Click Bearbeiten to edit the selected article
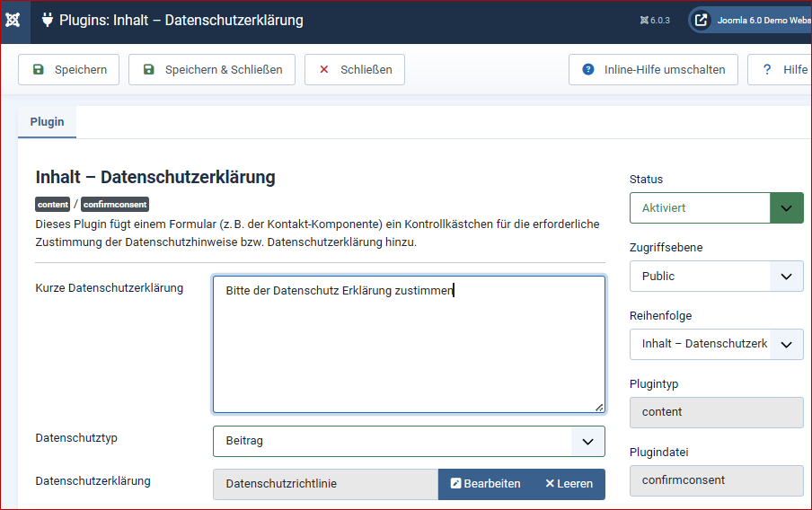812x510 pixels. coord(485,484)
